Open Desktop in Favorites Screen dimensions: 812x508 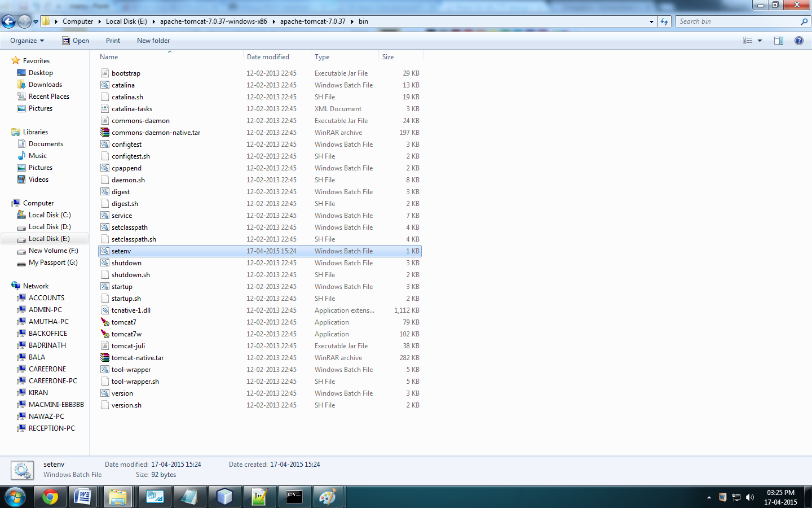[x=41, y=73]
